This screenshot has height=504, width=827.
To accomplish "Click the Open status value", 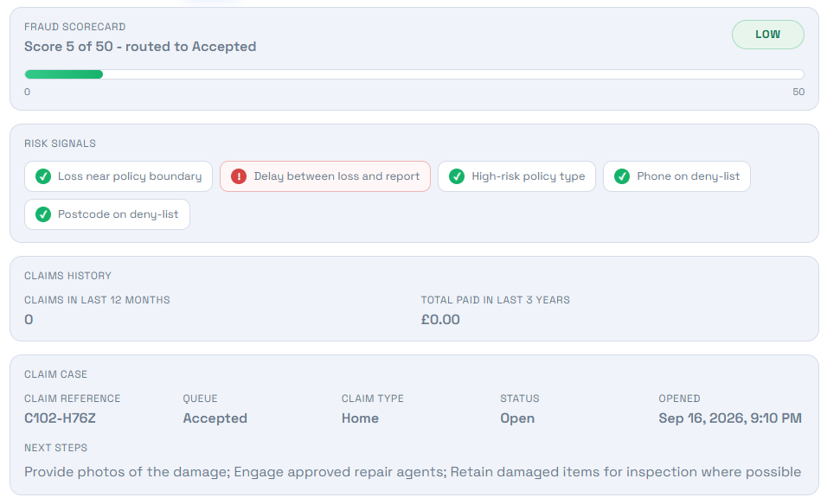I will pos(517,418).
